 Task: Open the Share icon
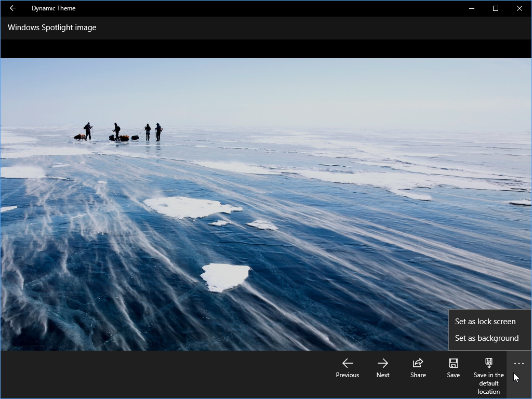[x=418, y=363]
